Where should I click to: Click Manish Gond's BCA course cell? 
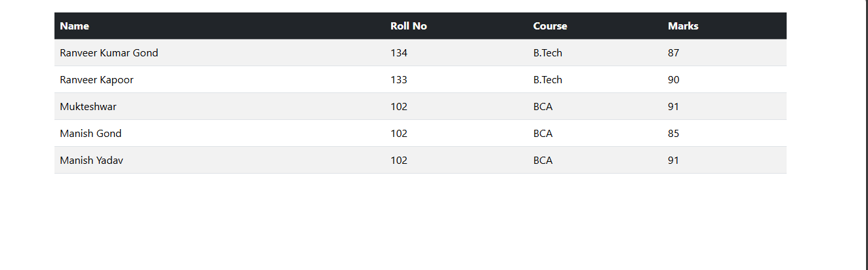(543, 134)
